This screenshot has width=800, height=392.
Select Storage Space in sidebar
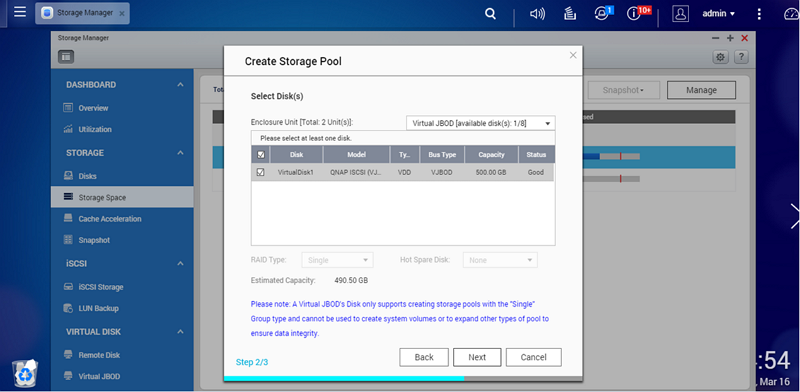point(122,197)
